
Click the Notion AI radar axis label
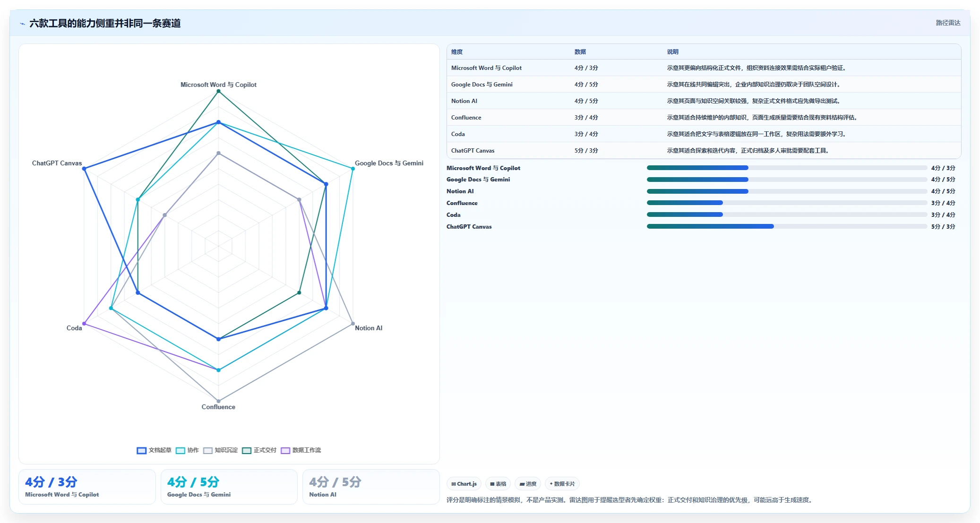tap(369, 328)
